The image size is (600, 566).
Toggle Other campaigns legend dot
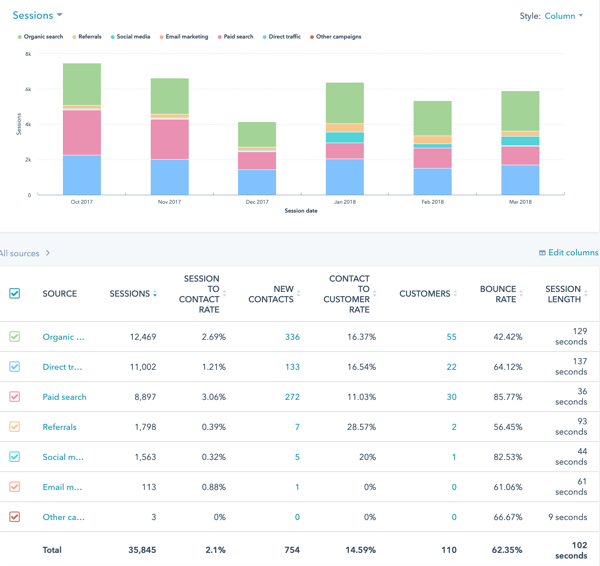click(x=312, y=37)
